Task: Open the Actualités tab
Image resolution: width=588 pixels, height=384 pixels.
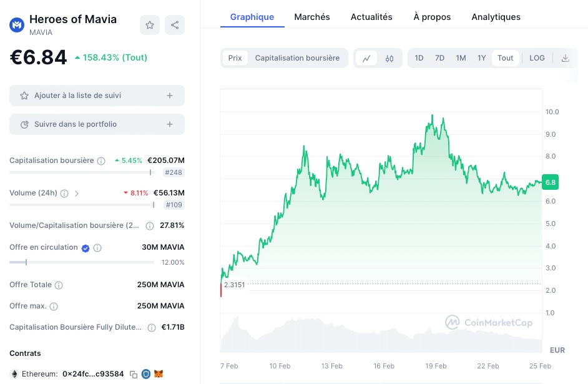Action: 371,17
